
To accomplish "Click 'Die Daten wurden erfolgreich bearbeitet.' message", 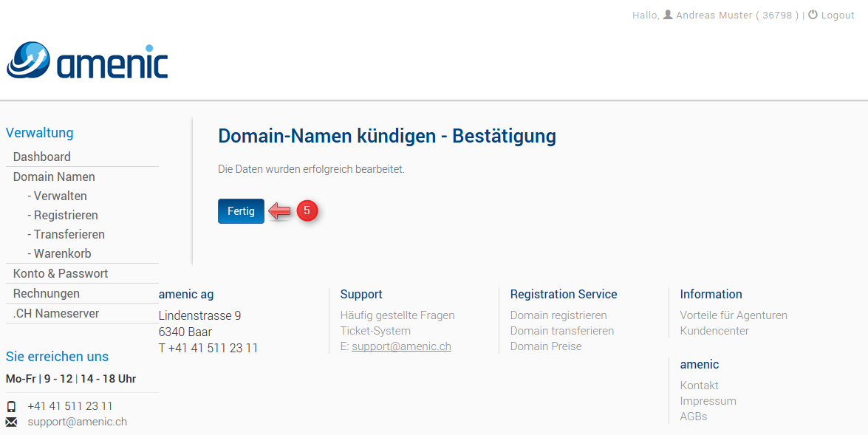I will tap(312, 169).
